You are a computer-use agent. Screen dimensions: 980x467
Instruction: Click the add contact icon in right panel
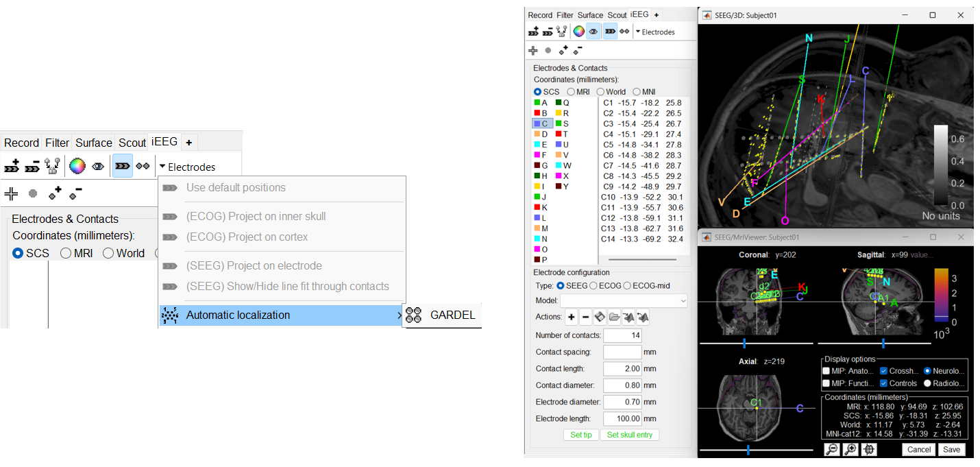563,50
